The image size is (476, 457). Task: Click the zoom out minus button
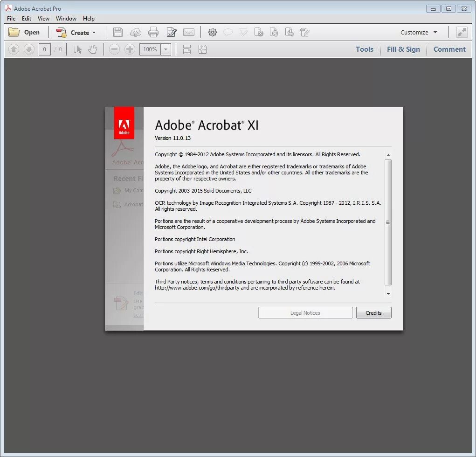pos(114,49)
